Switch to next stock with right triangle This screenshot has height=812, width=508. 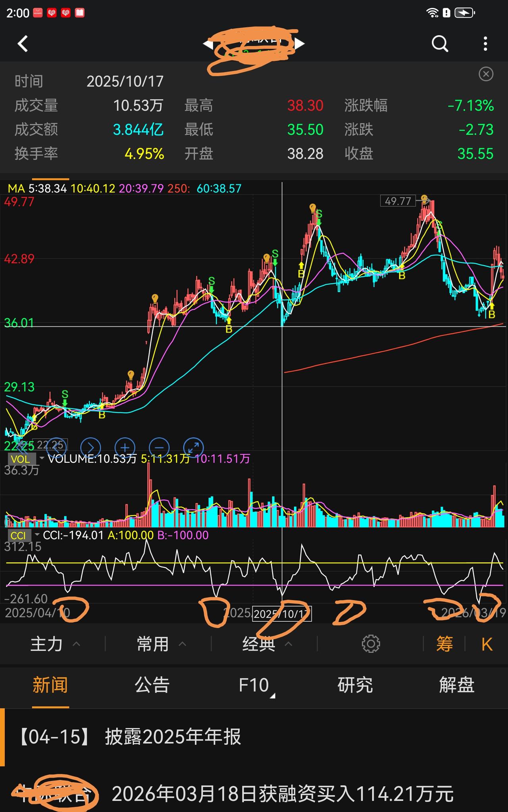pyautogui.click(x=300, y=43)
